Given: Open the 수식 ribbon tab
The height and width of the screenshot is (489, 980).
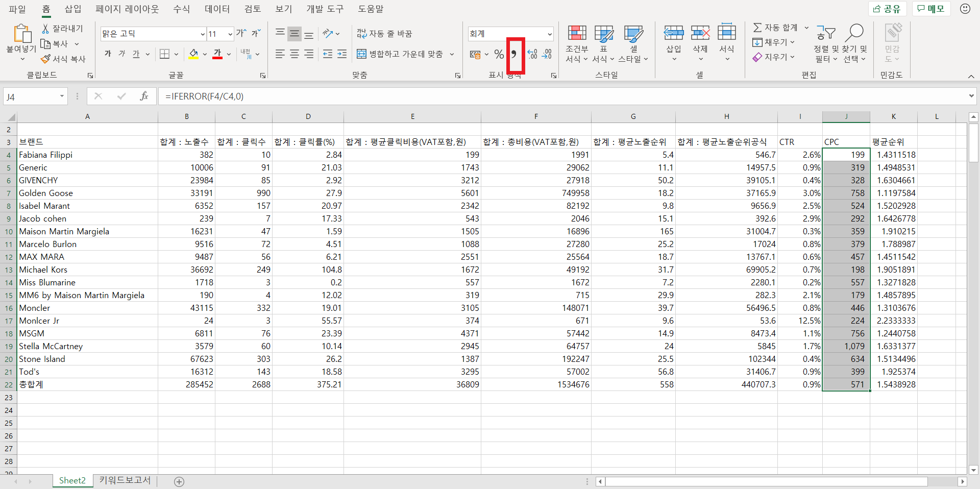Looking at the screenshot, I should pyautogui.click(x=181, y=9).
